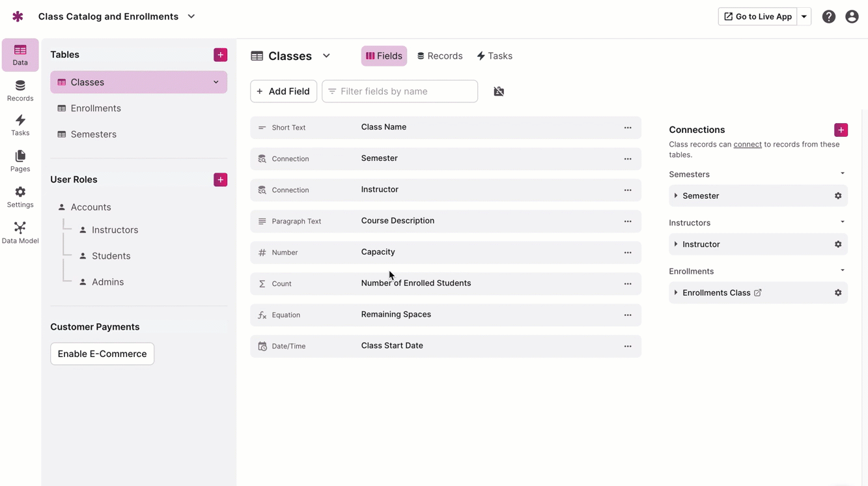The height and width of the screenshot is (486, 868).
Task: Open options menu for Capacity field
Action: click(x=628, y=253)
